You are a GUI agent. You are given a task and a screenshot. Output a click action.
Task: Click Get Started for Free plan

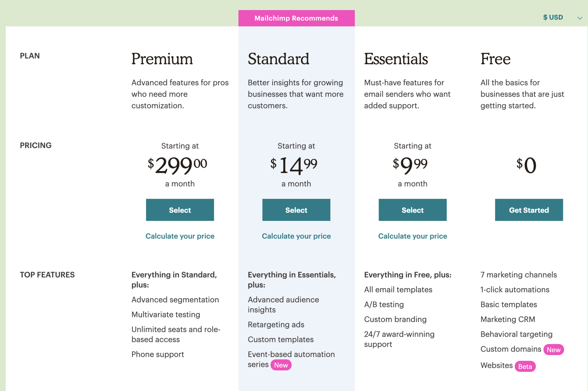tap(529, 210)
